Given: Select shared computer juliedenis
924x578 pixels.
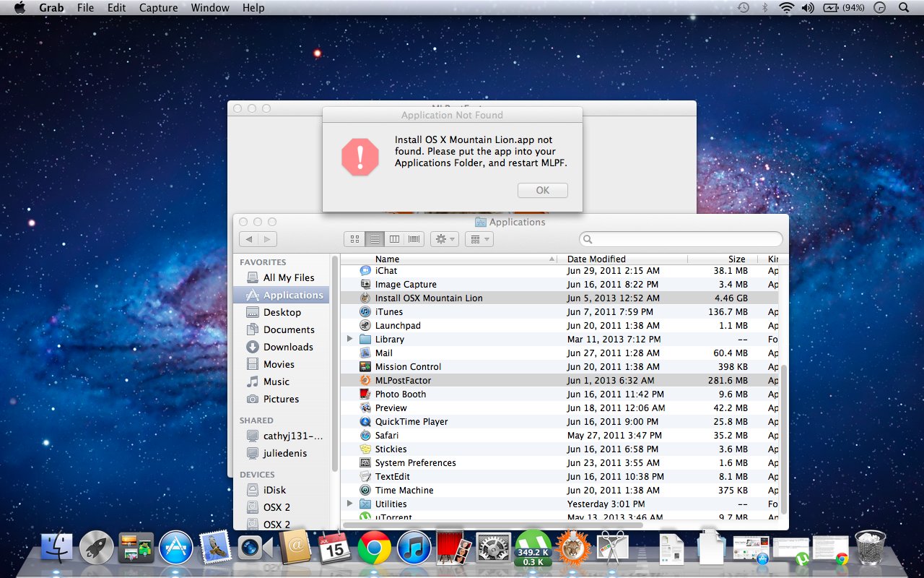Looking at the screenshot, I should pyautogui.click(x=281, y=453).
